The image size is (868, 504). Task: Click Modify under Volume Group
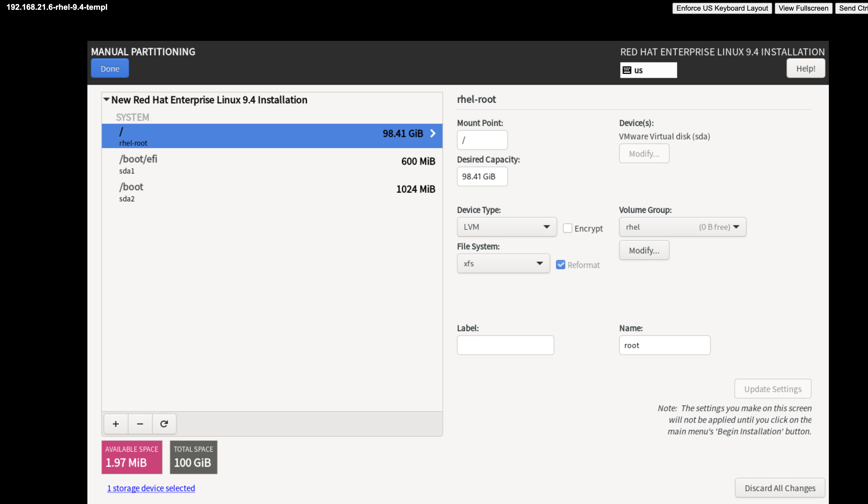point(644,250)
